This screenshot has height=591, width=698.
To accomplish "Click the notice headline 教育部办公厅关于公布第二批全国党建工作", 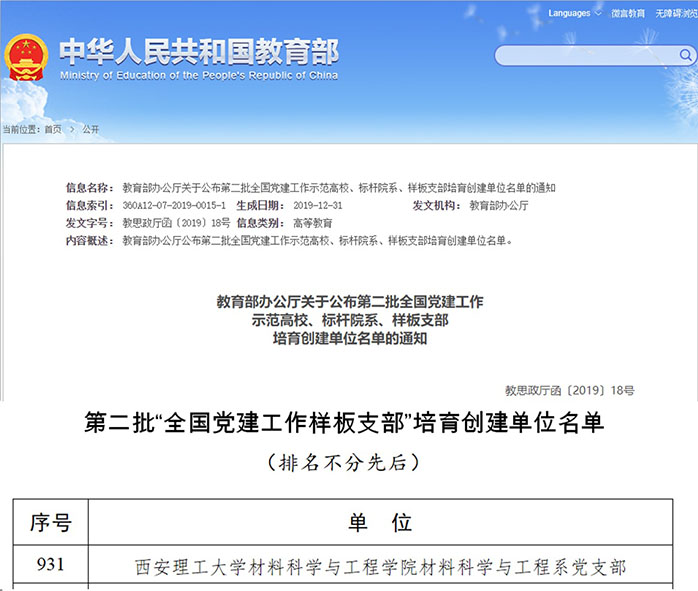I will click(350, 302).
